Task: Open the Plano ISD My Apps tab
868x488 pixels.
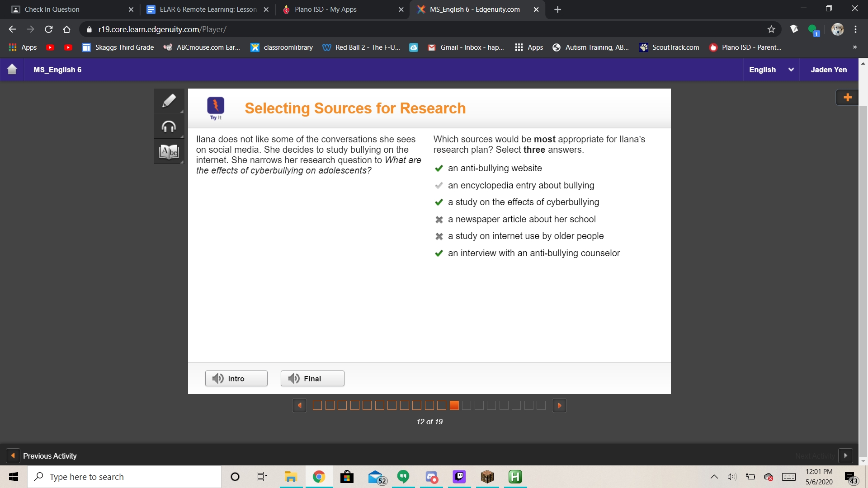Action: 325,9
